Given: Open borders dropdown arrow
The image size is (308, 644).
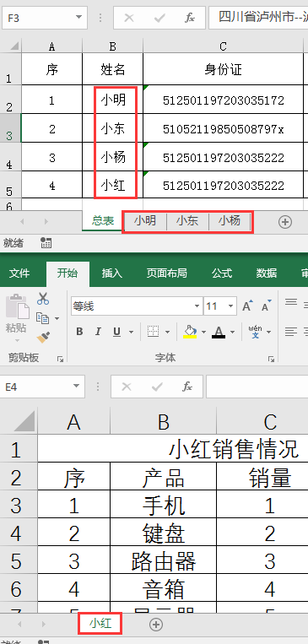Looking at the screenshot, I should coord(168,332).
